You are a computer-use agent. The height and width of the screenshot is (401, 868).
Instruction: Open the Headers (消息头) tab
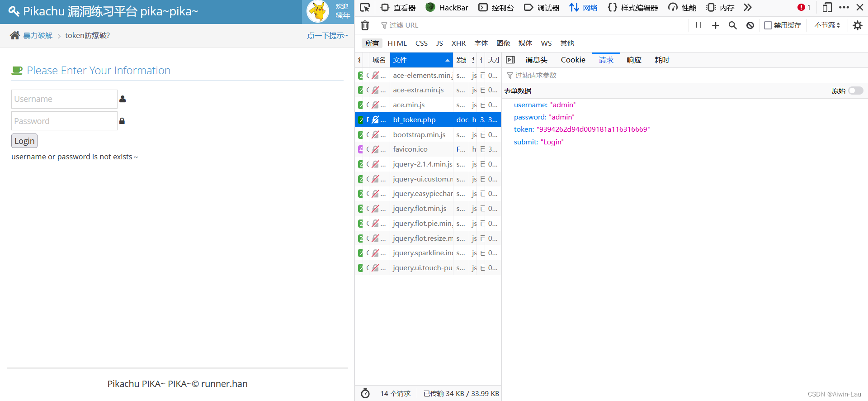[536, 60]
